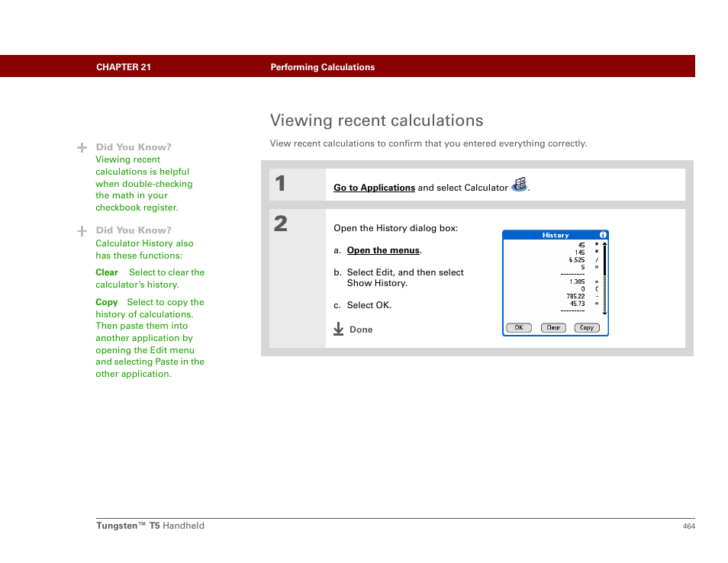Screen dimensions: 728x563
Task: Follow the 'Open the menus' link
Action: tap(383, 250)
